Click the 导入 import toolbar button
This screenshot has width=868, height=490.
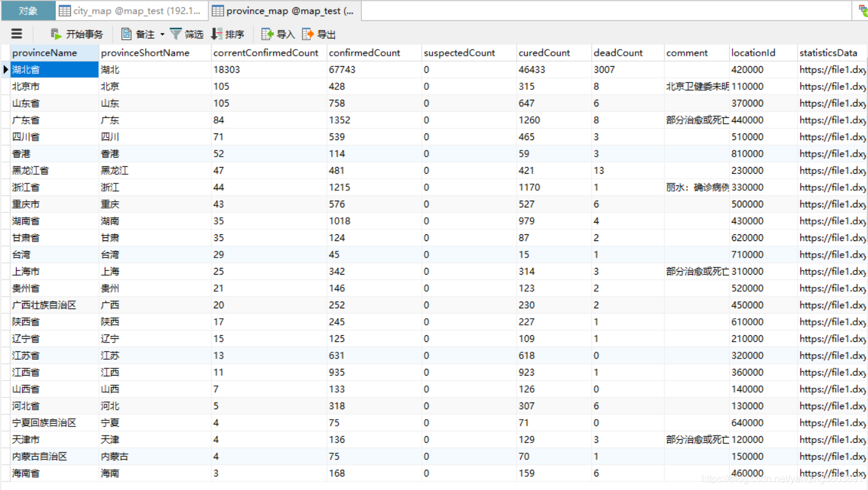click(278, 34)
